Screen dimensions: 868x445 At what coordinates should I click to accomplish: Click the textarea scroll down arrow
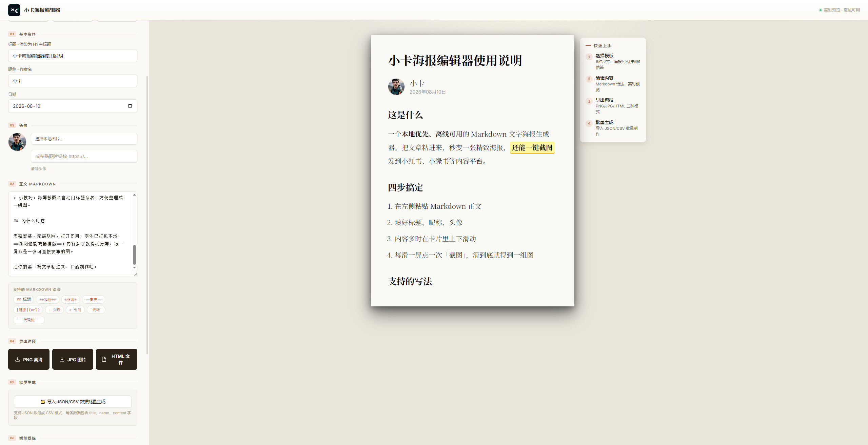[134, 267]
